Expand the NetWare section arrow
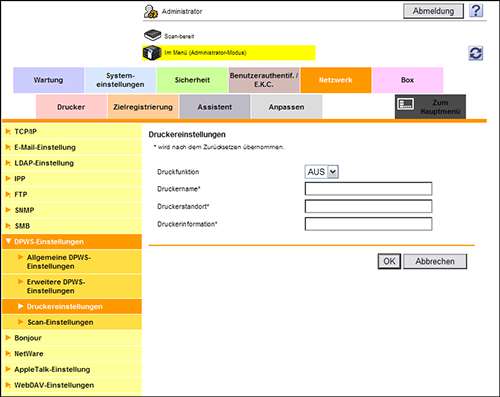 (x=8, y=353)
